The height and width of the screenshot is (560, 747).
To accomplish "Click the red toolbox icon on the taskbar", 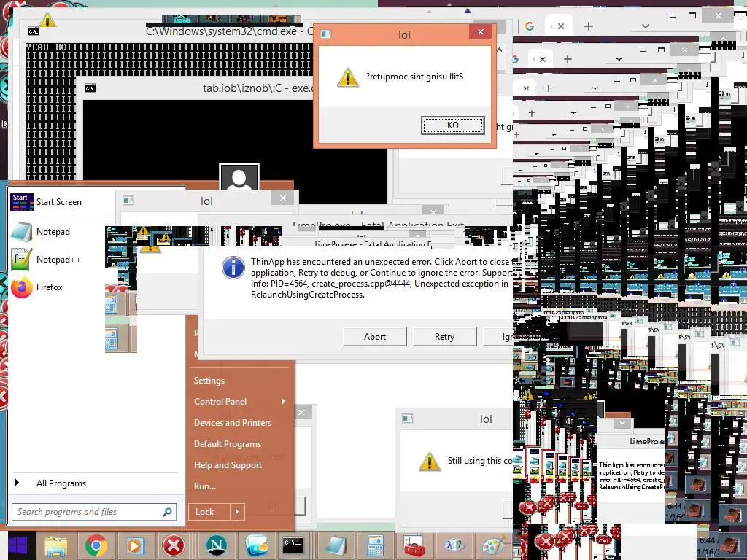I will tap(413, 545).
